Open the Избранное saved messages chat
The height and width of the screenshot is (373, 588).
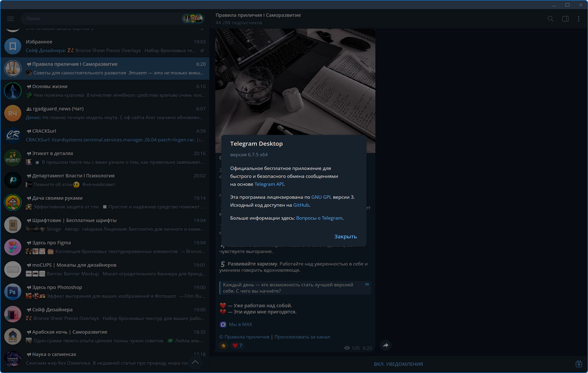coord(105,46)
